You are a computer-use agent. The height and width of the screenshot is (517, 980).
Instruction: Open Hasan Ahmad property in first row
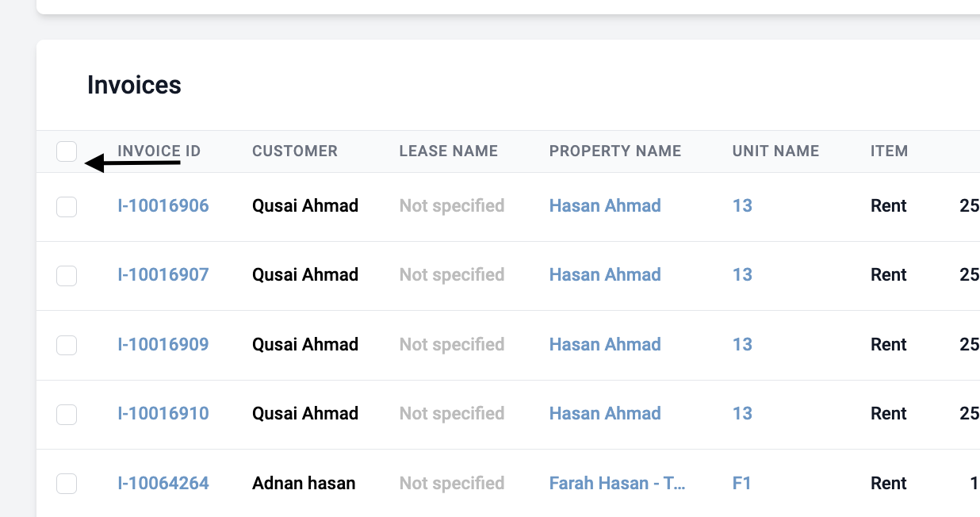pyautogui.click(x=605, y=206)
